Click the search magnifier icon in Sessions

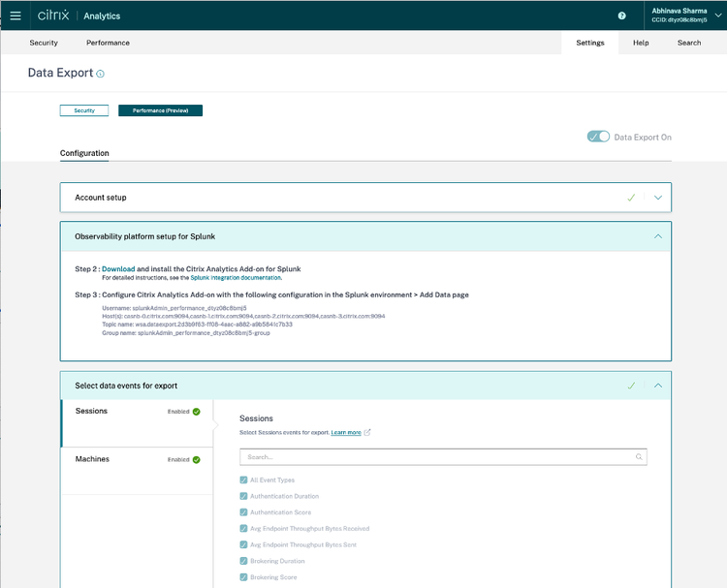(639, 457)
